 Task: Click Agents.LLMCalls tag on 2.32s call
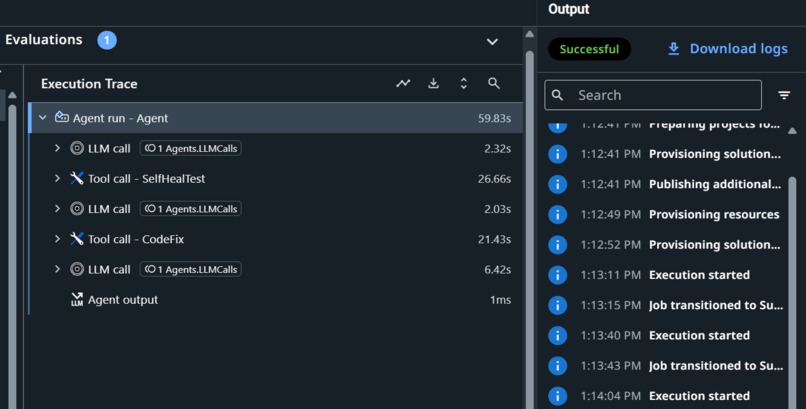[x=191, y=148]
